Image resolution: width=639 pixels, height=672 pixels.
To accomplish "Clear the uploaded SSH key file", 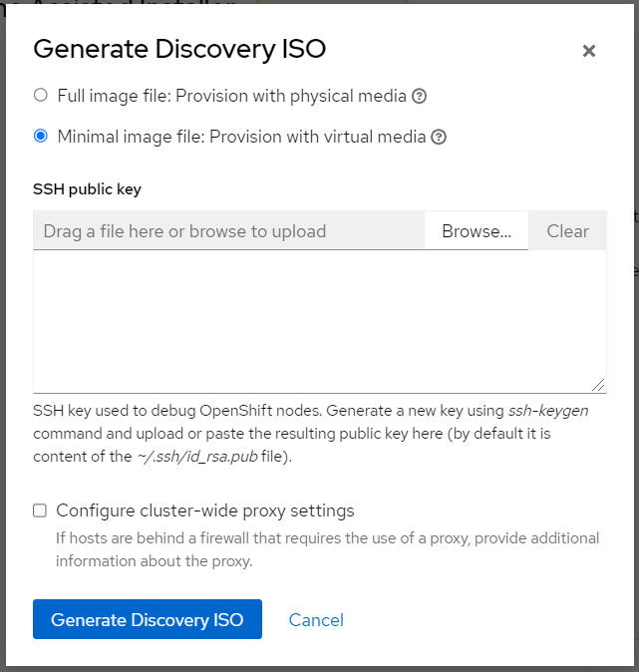I will click(567, 231).
